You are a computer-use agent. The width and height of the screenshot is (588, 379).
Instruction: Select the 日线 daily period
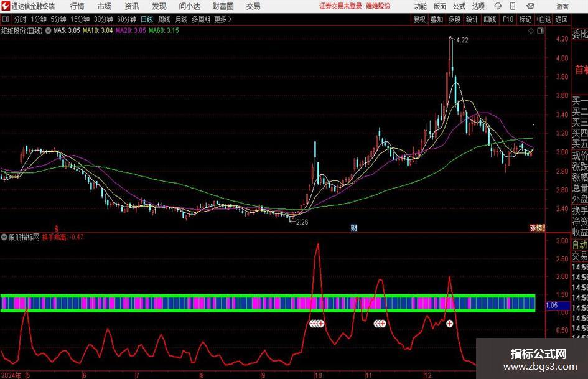coord(147,19)
